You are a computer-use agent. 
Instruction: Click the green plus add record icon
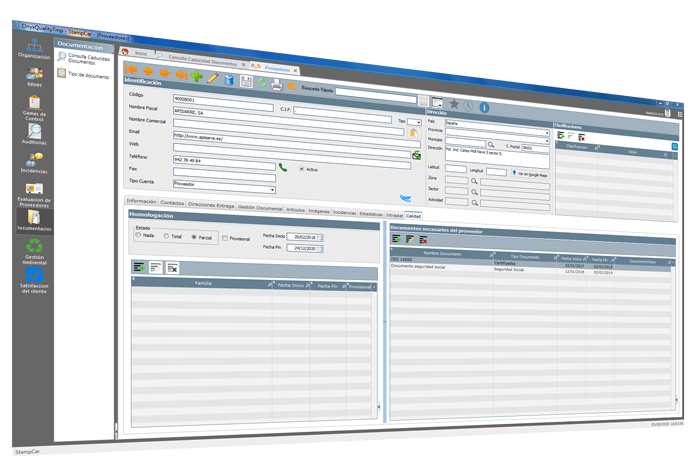[196, 76]
